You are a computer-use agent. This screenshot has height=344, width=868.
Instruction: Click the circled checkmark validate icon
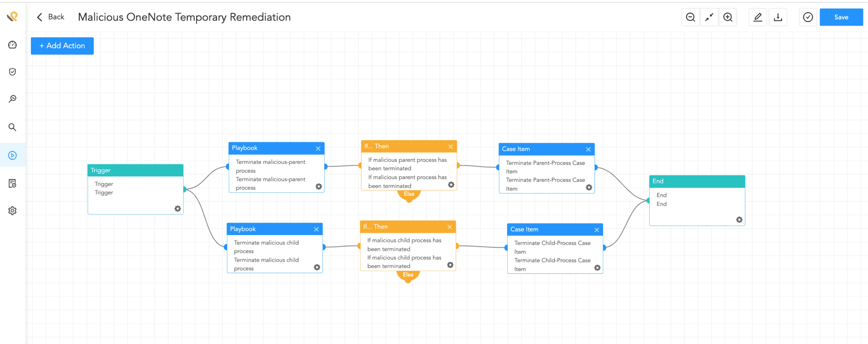click(808, 17)
